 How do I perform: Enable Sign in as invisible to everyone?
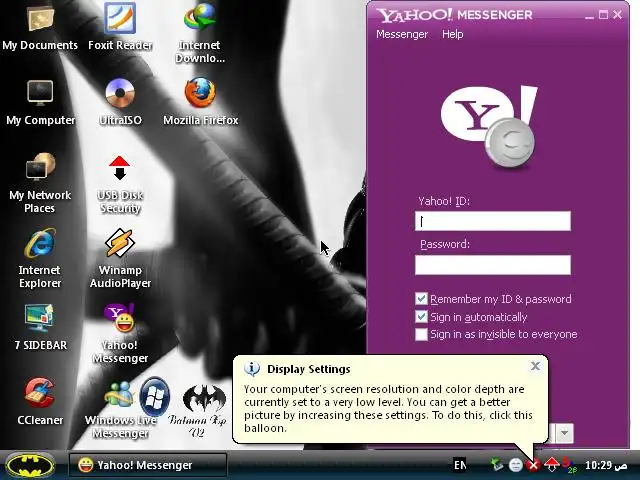(421, 334)
